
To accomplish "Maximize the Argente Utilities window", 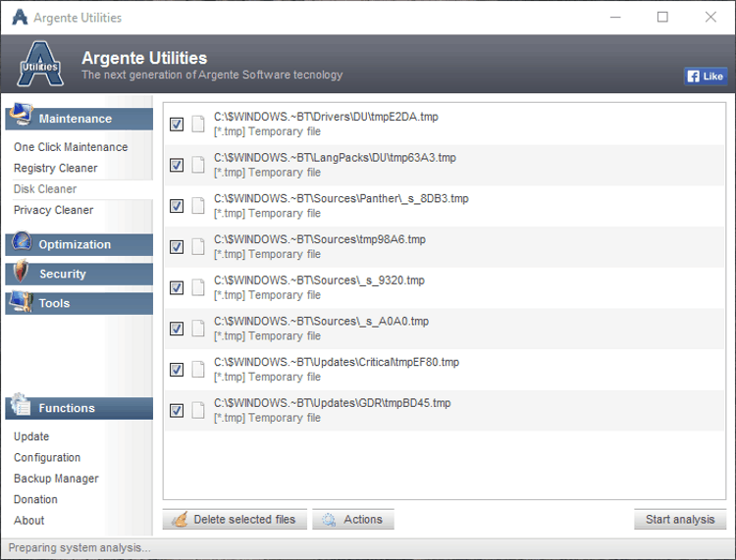I will (662, 18).
